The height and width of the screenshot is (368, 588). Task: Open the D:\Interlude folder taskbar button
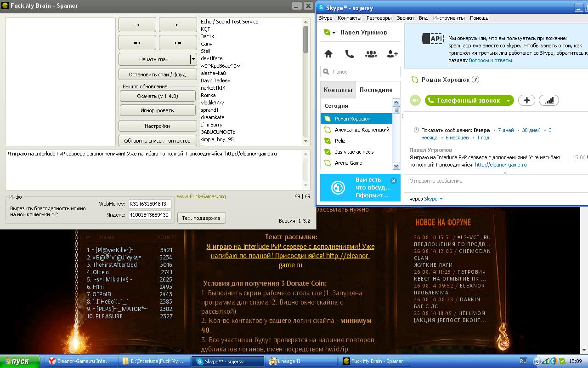154,362
